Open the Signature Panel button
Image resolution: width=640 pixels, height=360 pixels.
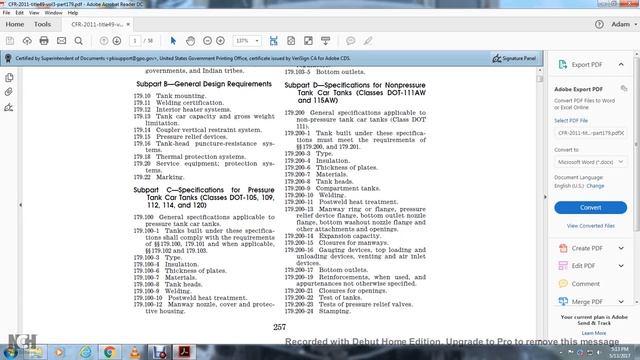click(x=514, y=58)
